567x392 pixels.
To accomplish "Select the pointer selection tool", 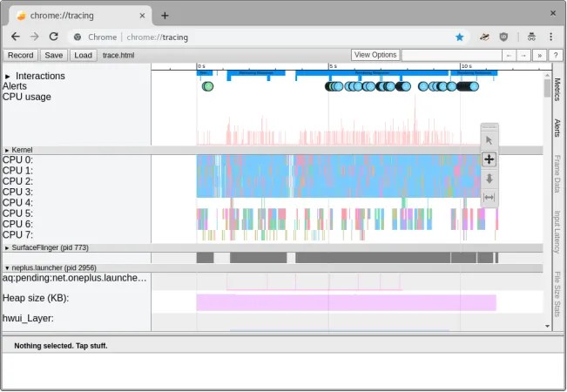I will click(x=489, y=140).
